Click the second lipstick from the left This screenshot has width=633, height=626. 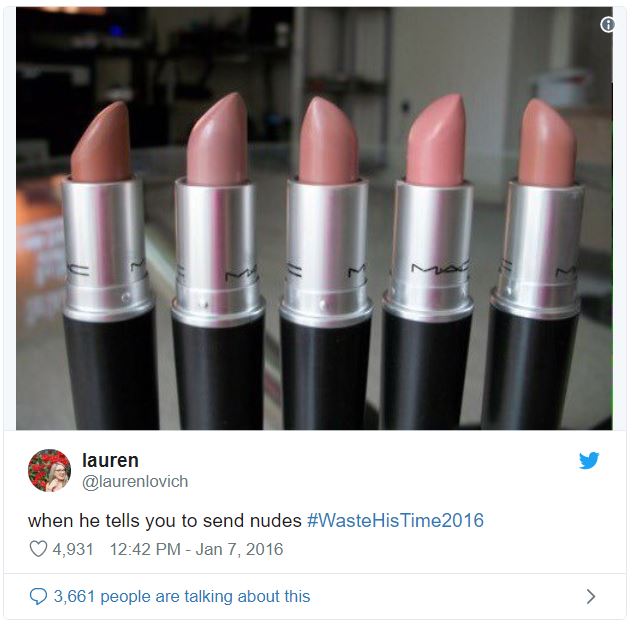[218, 260]
